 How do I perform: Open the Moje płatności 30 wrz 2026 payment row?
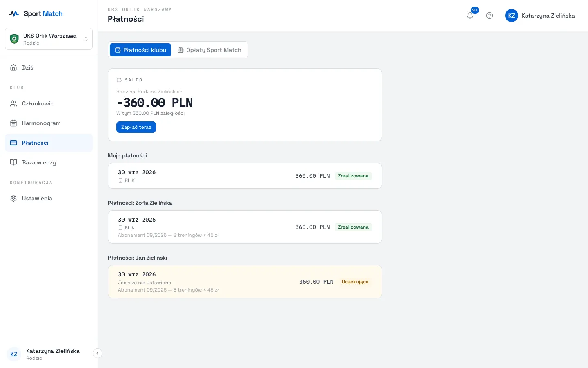tap(245, 176)
